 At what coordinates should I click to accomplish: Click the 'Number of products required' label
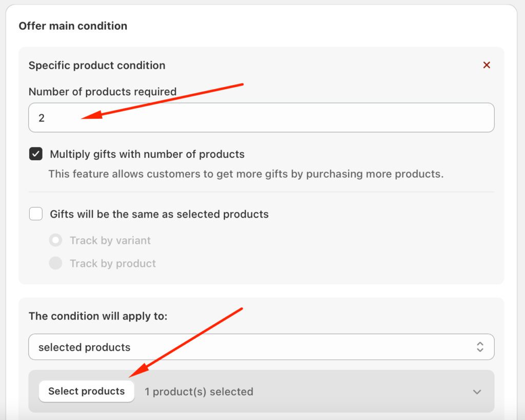(103, 92)
